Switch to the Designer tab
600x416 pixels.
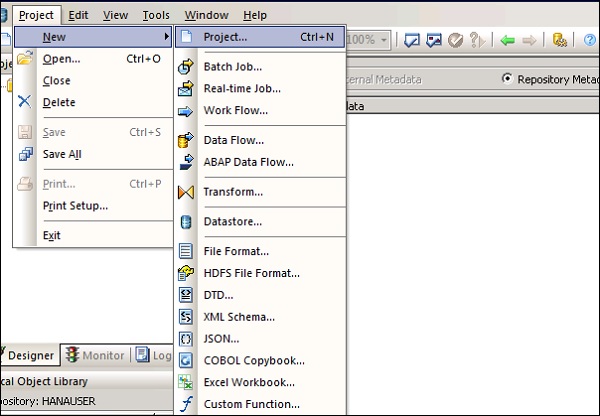point(30,355)
